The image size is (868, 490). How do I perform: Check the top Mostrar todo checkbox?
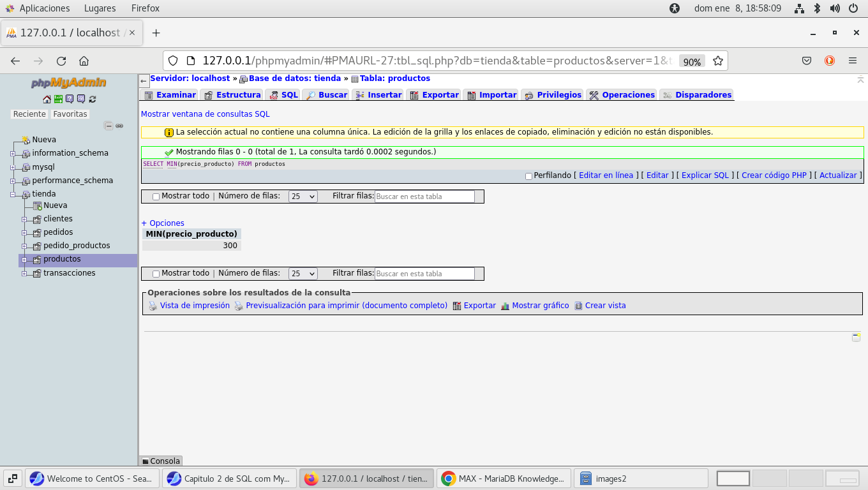click(156, 197)
